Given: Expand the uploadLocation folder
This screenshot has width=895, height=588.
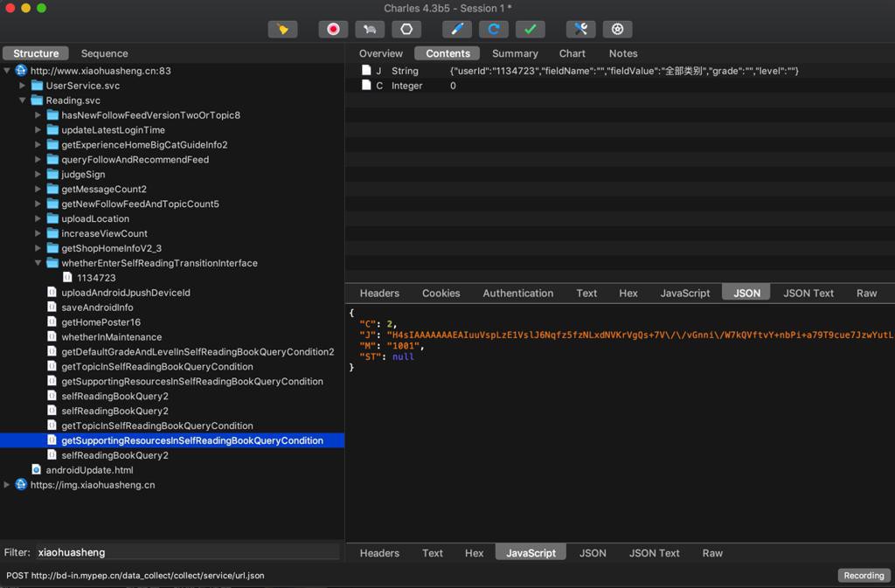Looking at the screenshot, I should 38,218.
